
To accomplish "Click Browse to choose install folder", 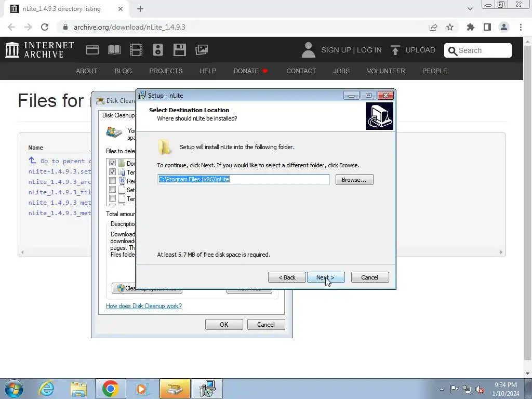I will click(354, 179).
